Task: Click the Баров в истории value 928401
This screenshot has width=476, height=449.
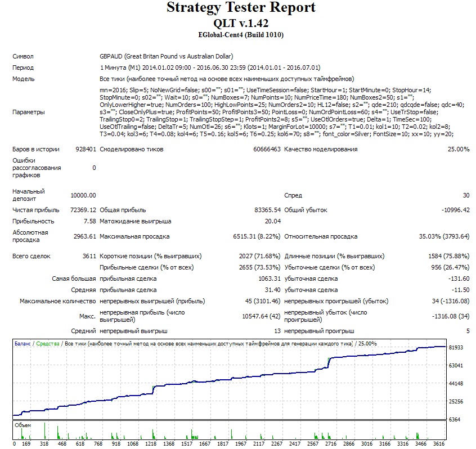Action: coord(86,149)
